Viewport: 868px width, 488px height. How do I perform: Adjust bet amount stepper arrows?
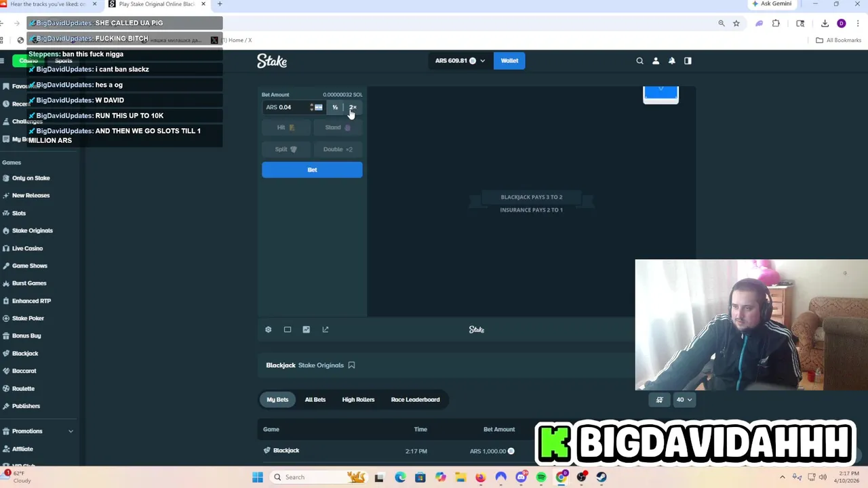311,107
